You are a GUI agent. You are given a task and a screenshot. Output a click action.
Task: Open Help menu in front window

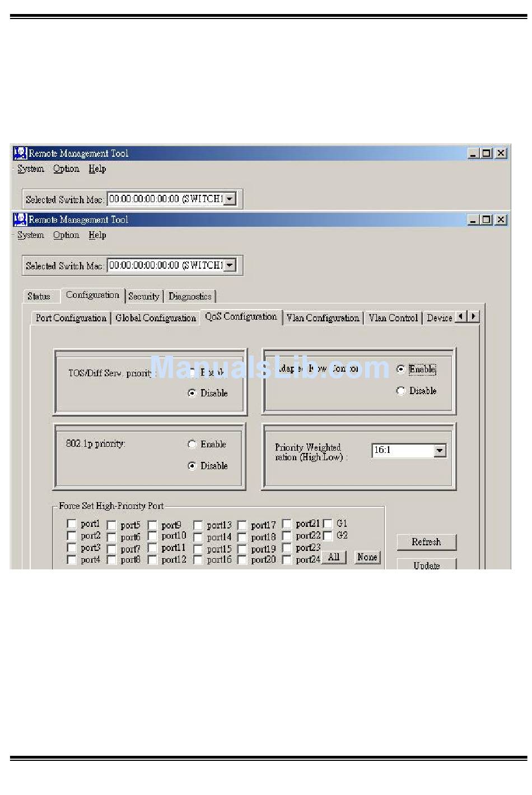97,235
